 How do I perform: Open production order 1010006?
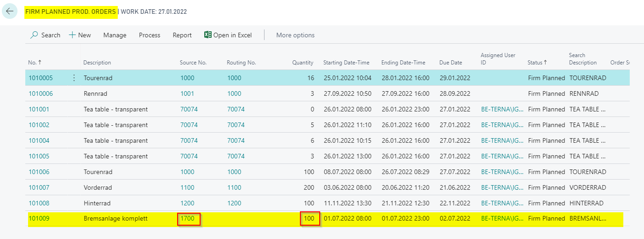coord(40,93)
